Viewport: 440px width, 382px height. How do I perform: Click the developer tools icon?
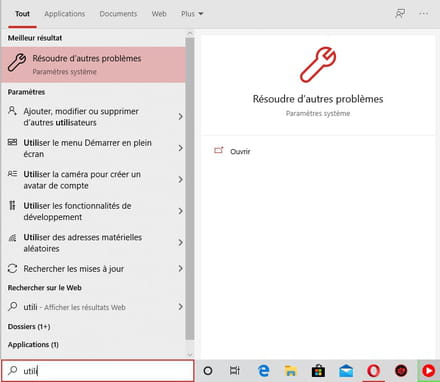tap(12, 205)
